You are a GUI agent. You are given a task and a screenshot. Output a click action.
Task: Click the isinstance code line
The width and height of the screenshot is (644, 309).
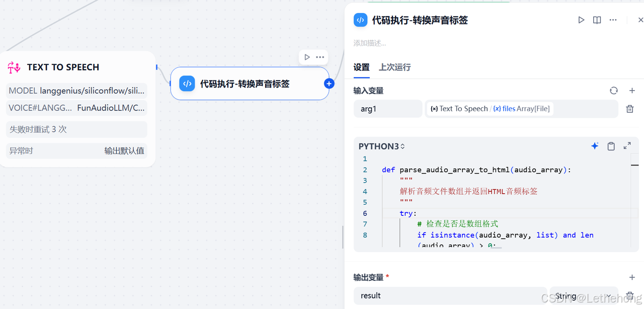[505, 235]
